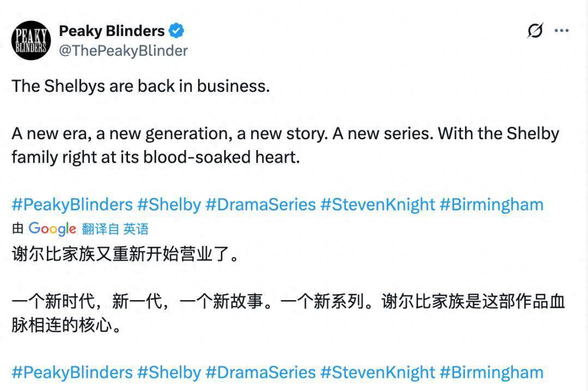588x391 pixels.
Task: Open #StevenKnight hashtag in the English tweet
Action: (x=378, y=204)
